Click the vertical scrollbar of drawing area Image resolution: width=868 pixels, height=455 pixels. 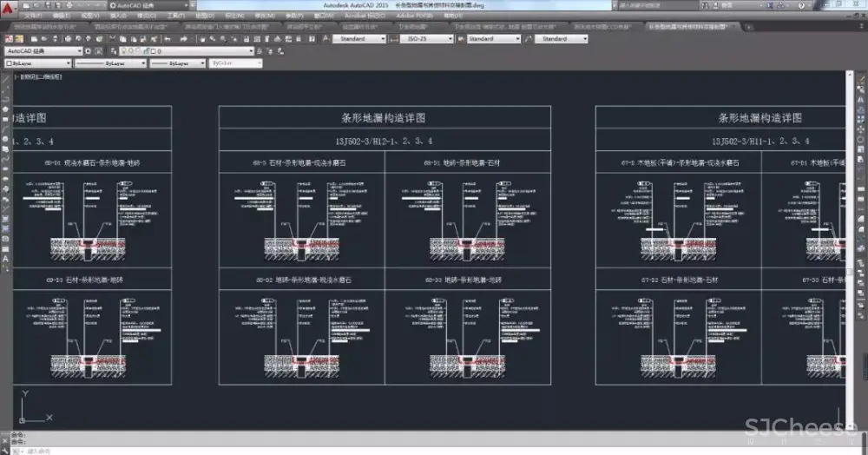click(850, 252)
